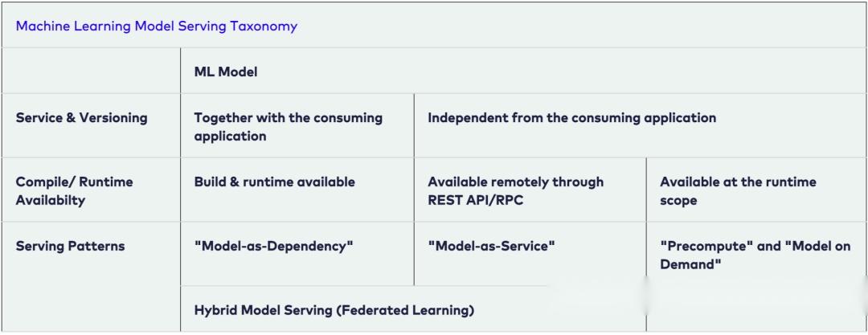Select the "Model-as-Dependency" cell text
This screenshot has height=335, width=868.
pos(273,246)
